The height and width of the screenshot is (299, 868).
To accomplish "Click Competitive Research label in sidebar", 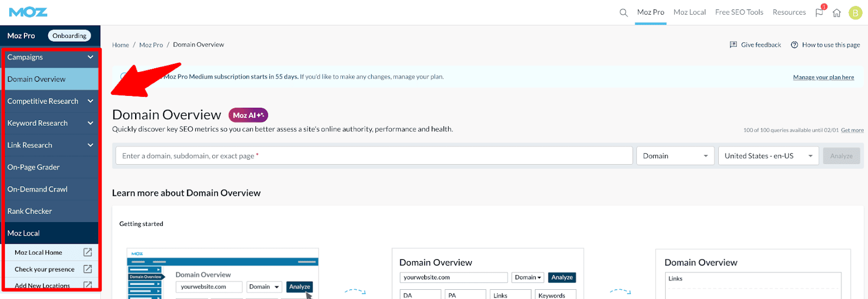I will 43,101.
